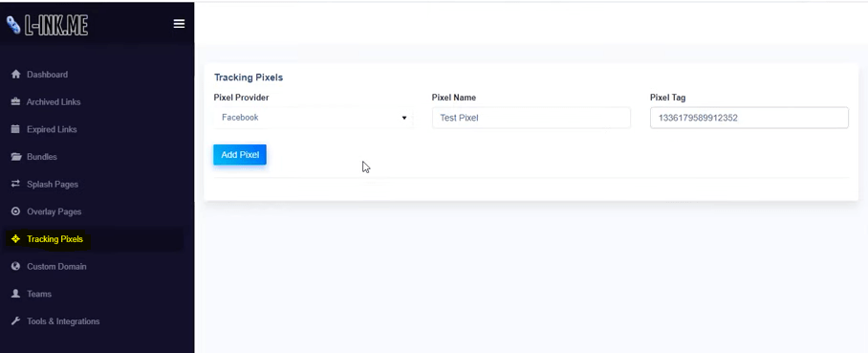Click the Expired Links calendar icon
Screen dimensions: 868x353
15,129
